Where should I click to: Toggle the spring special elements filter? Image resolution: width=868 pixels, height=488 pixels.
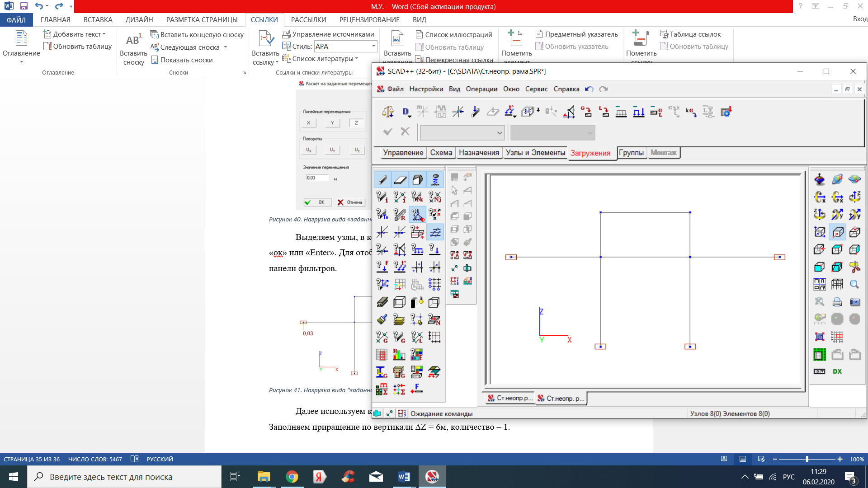435,180
